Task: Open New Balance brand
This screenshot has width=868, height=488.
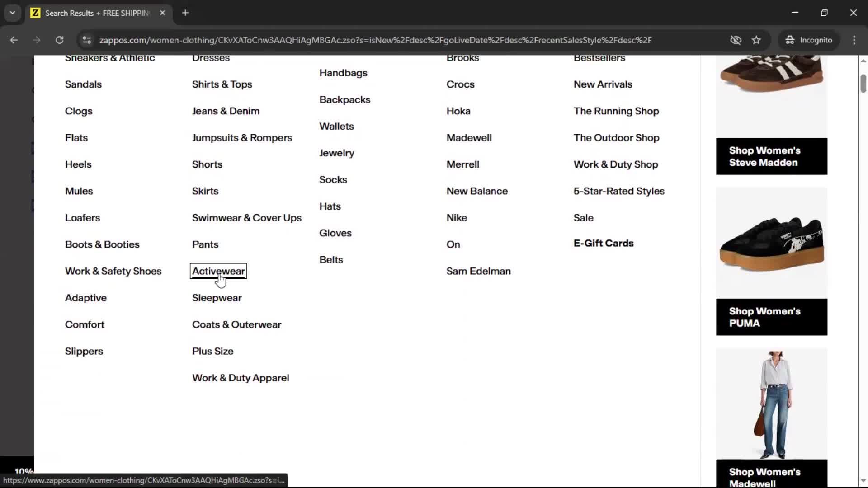Action: click(477, 191)
